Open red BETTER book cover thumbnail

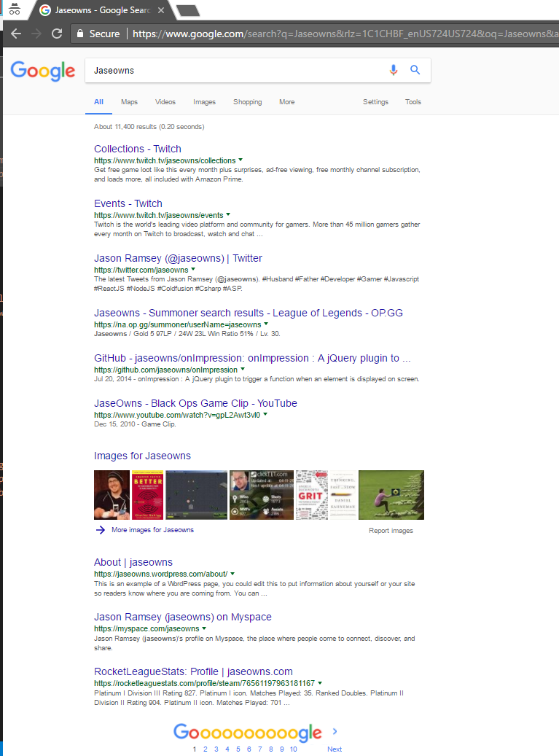point(147,495)
